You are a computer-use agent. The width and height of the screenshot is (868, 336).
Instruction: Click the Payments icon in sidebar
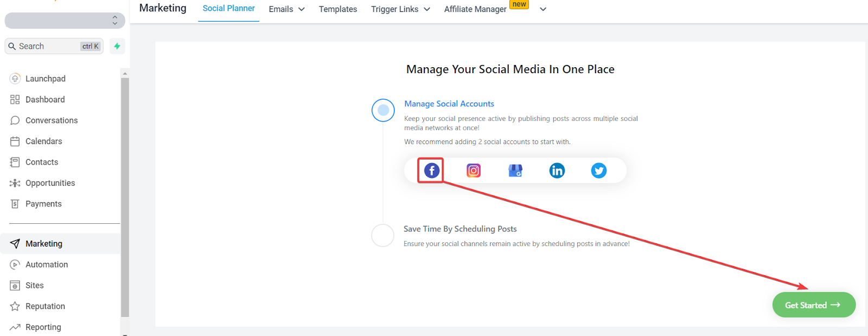pos(15,204)
